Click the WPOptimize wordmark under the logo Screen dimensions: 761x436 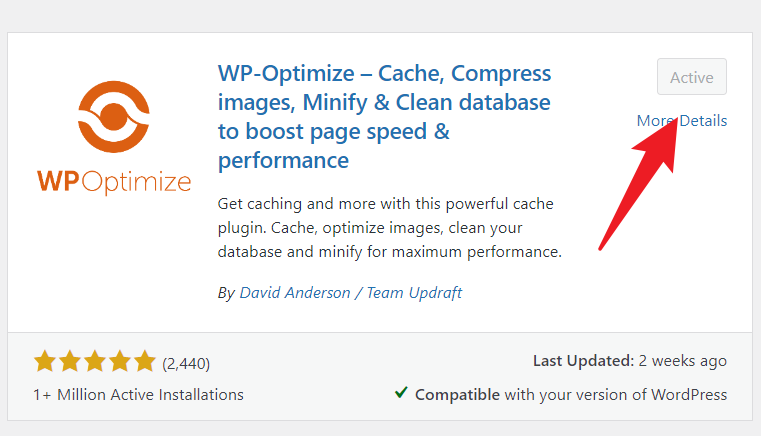pyautogui.click(x=113, y=181)
